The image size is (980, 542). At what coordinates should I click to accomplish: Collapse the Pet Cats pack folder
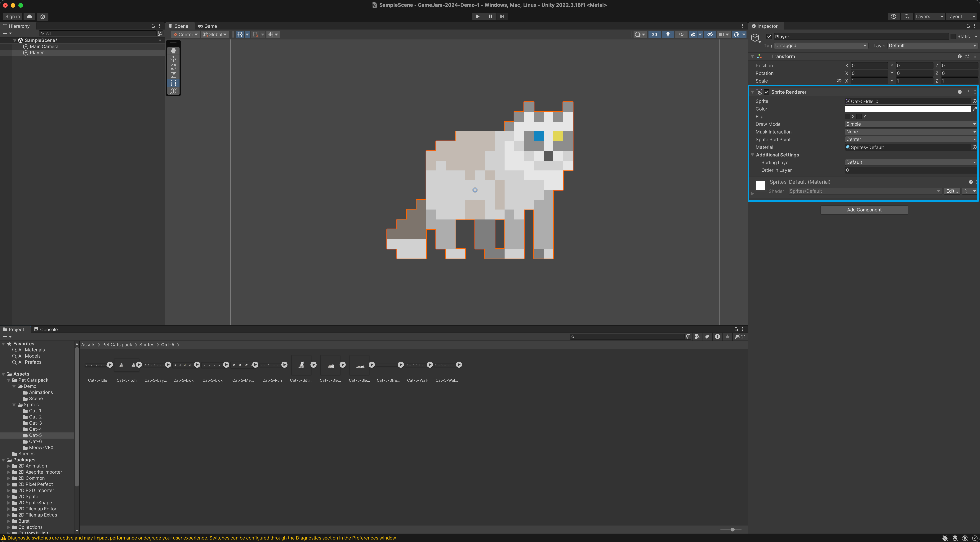[9, 380]
